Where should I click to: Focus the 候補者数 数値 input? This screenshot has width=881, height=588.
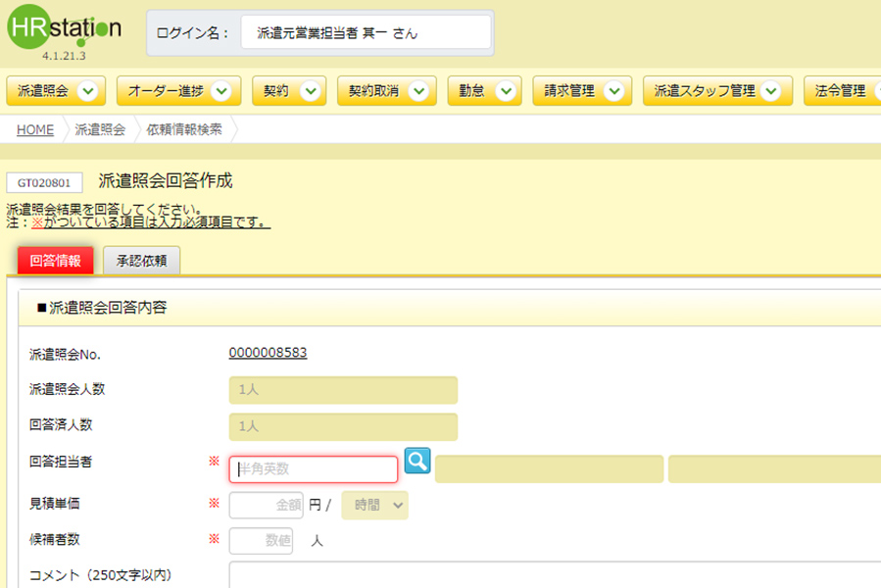click(261, 541)
